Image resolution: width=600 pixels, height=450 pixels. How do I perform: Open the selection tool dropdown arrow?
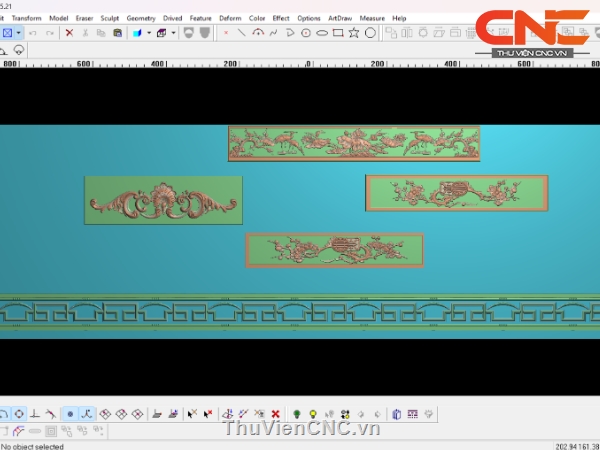point(20,33)
